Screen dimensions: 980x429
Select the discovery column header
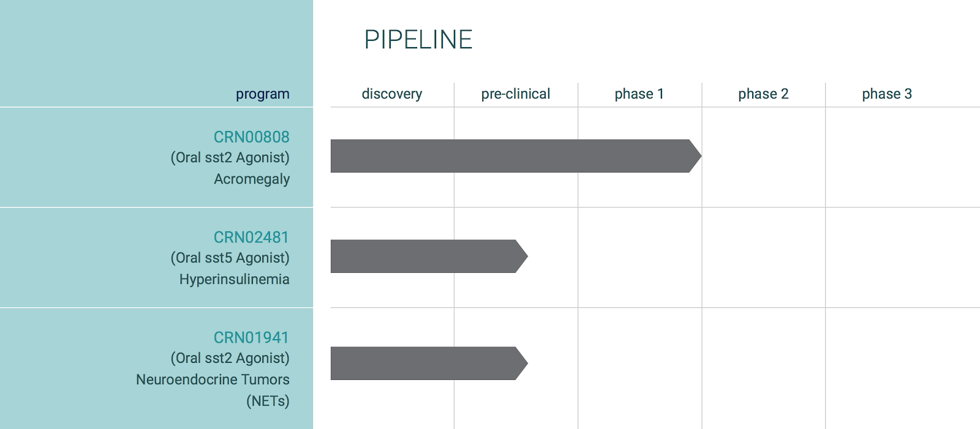pos(392,94)
